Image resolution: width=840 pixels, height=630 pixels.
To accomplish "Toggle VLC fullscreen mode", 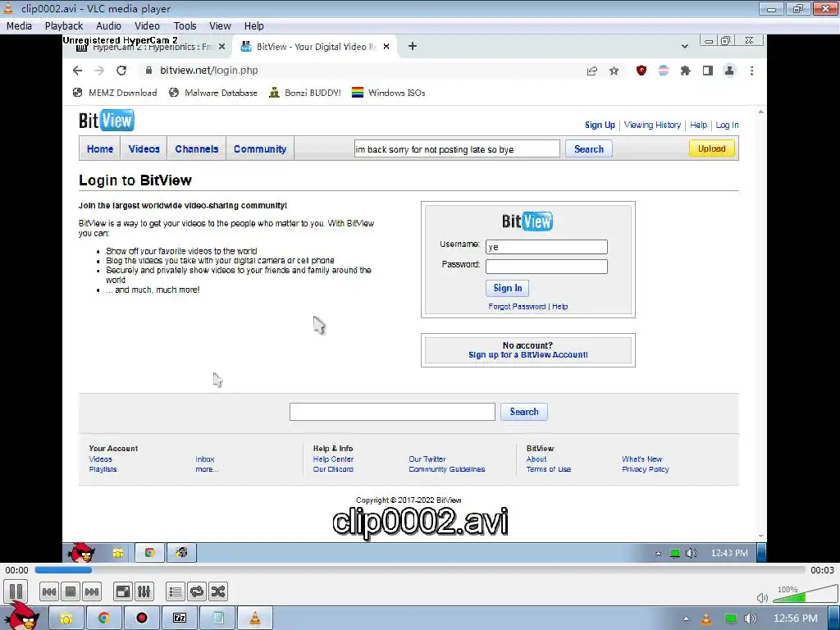I will [123, 592].
